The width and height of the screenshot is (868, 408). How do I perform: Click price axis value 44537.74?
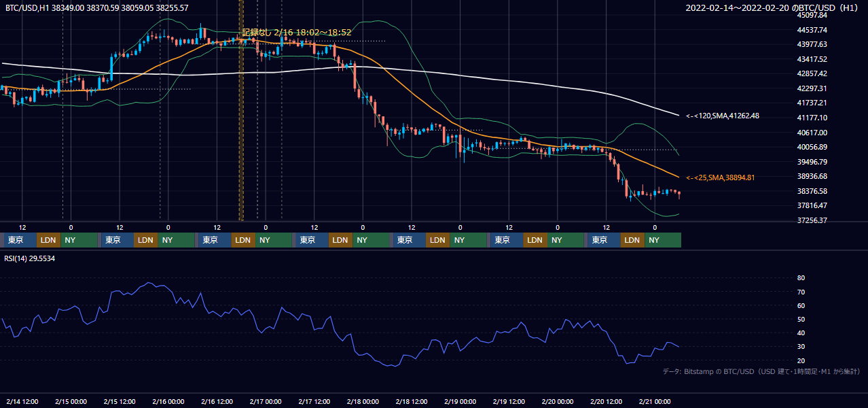(x=812, y=30)
